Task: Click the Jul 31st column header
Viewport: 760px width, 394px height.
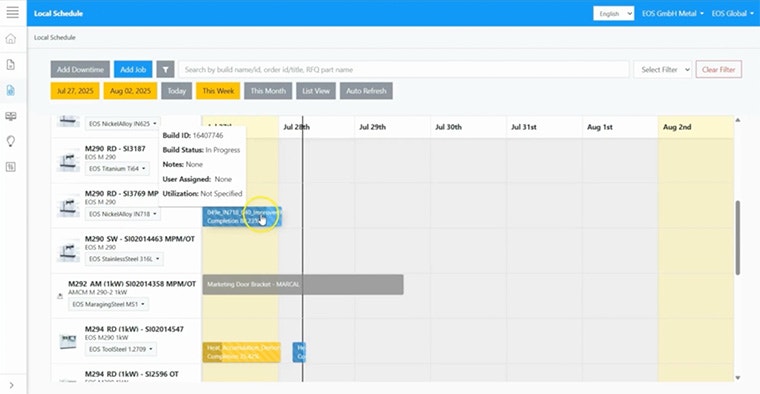Action: pyautogui.click(x=524, y=127)
